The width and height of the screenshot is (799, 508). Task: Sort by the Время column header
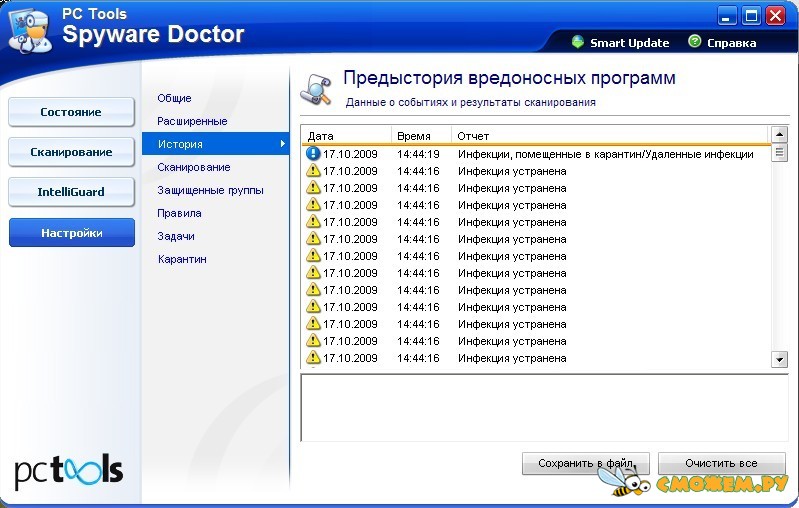coord(421,136)
